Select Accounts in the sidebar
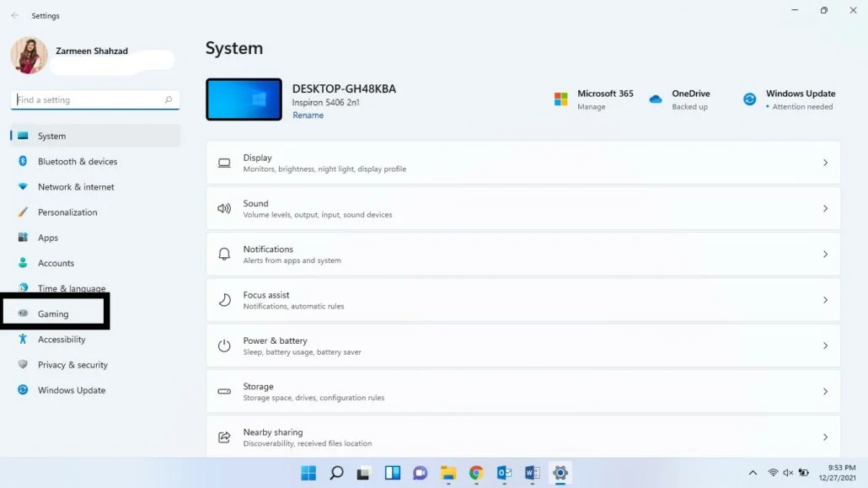The width and height of the screenshot is (868, 488). tap(95, 263)
